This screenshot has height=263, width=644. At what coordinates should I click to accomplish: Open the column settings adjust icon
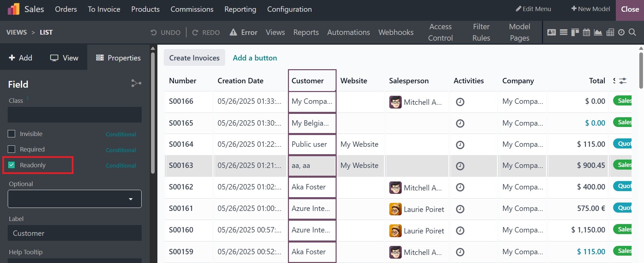click(623, 81)
